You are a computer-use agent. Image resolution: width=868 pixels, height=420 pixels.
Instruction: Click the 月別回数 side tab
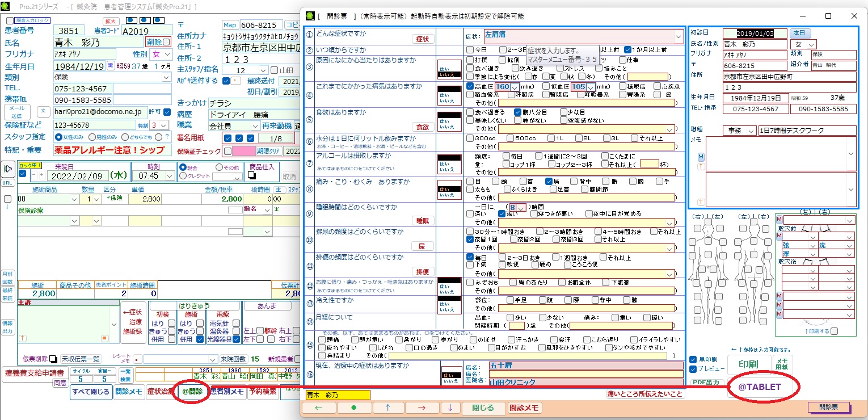(7, 278)
